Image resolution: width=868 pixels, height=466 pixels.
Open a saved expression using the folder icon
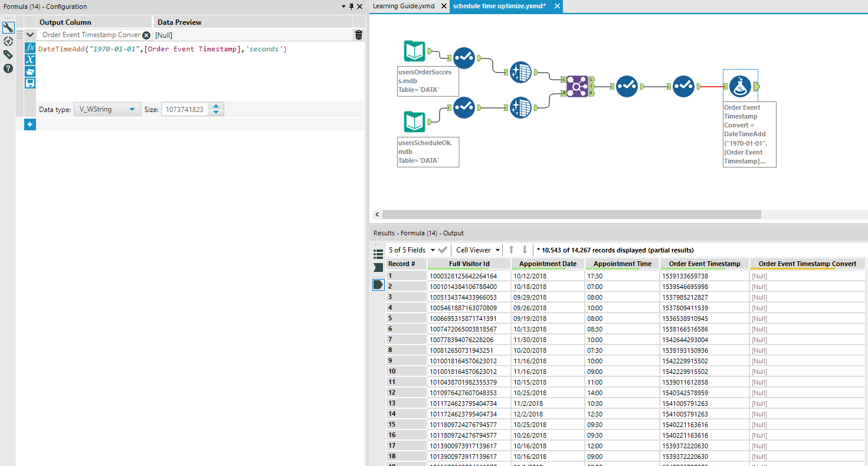click(30, 71)
